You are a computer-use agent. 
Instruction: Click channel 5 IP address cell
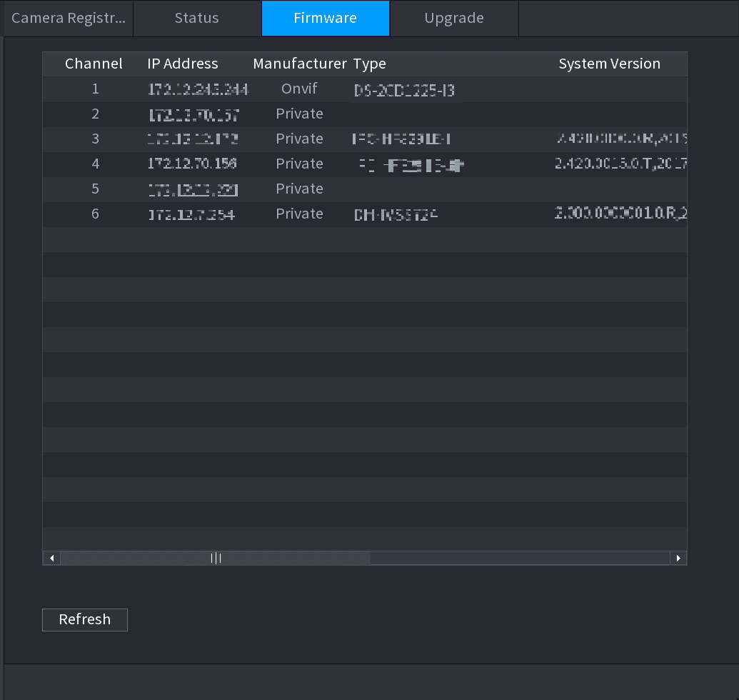pos(193,190)
